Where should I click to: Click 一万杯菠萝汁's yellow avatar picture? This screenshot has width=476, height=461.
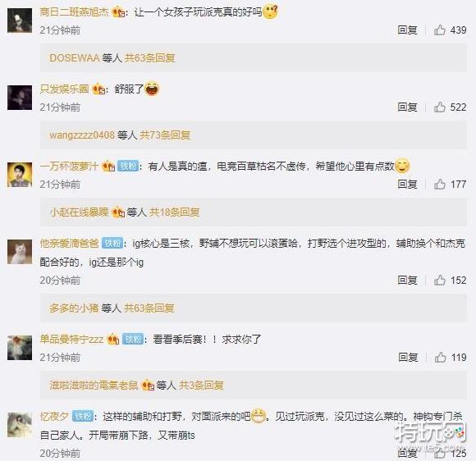[20, 175]
